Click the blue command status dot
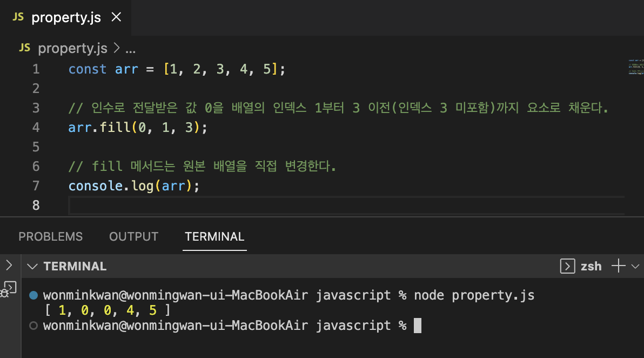644x358 pixels. pyautogui.click(x=33, y=295)
